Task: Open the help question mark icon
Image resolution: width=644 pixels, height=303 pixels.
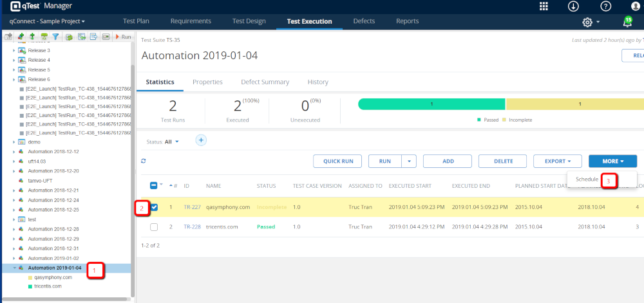Action: point(605,6)
